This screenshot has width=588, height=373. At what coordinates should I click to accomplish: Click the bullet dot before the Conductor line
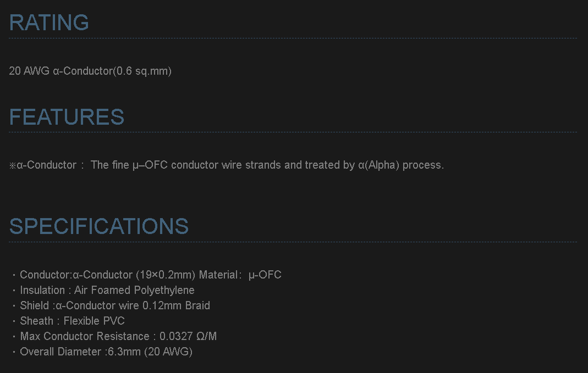pos(13,275)
